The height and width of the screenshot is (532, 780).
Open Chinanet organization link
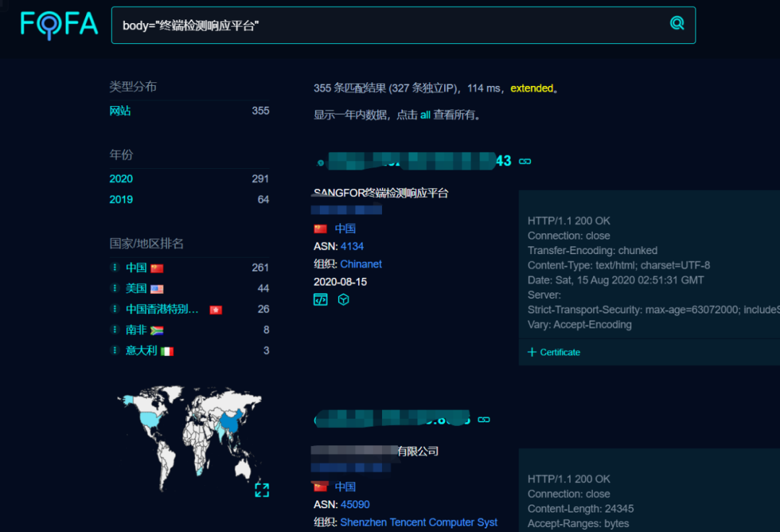(360, 264)
